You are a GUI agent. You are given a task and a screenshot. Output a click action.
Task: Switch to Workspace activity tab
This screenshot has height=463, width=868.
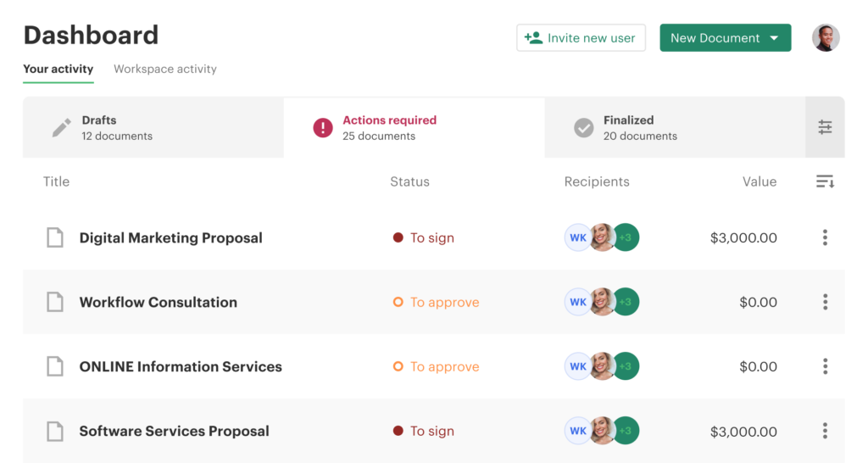click(x=165, y=70)
